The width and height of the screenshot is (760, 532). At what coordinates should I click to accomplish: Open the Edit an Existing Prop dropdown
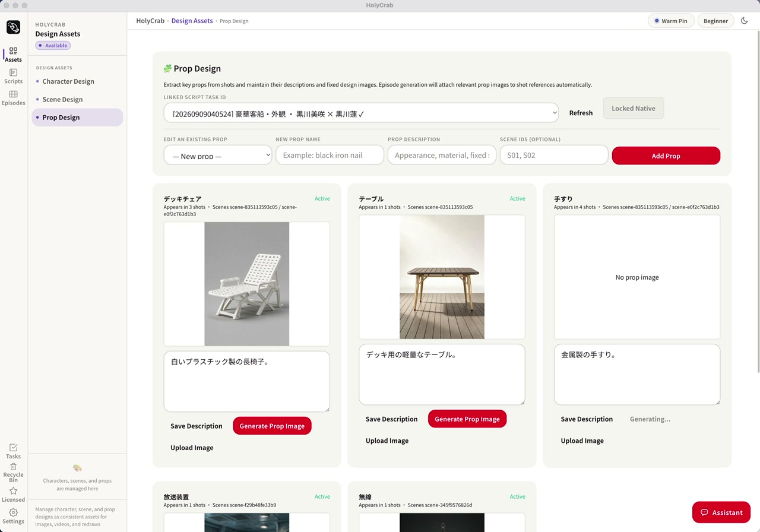click(x=218, y=155)
